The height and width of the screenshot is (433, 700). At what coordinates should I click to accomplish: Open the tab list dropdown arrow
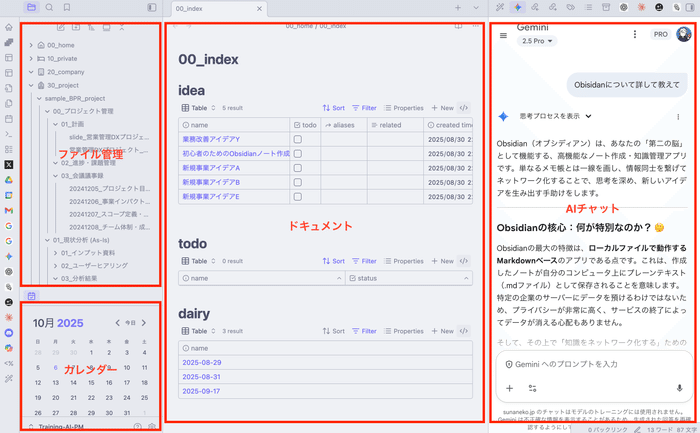point(476,8)
